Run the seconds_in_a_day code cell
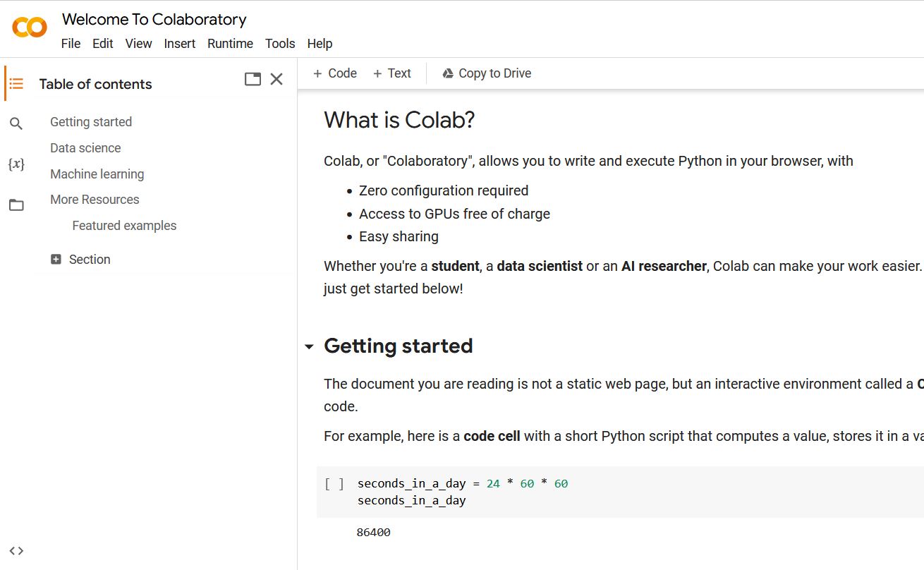 coord(334,483)
